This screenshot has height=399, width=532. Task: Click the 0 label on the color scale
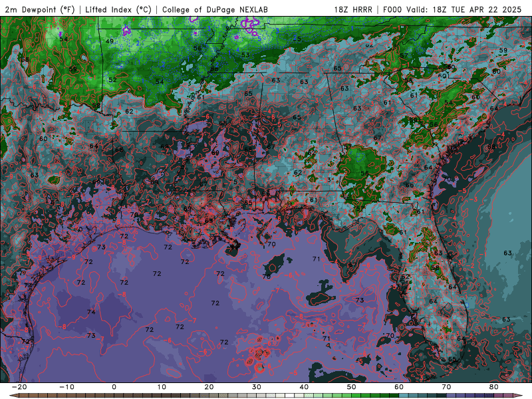coord(114,387)
